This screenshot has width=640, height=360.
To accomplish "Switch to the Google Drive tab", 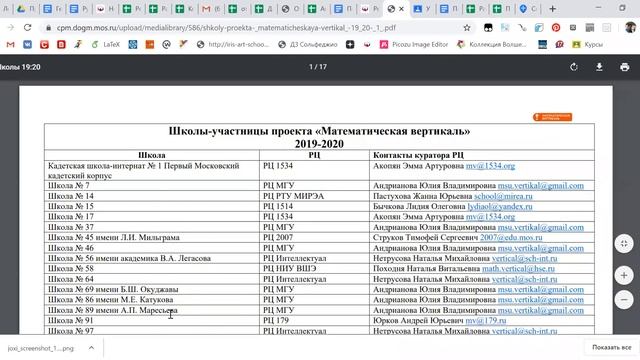I will (x=25, y=9).
